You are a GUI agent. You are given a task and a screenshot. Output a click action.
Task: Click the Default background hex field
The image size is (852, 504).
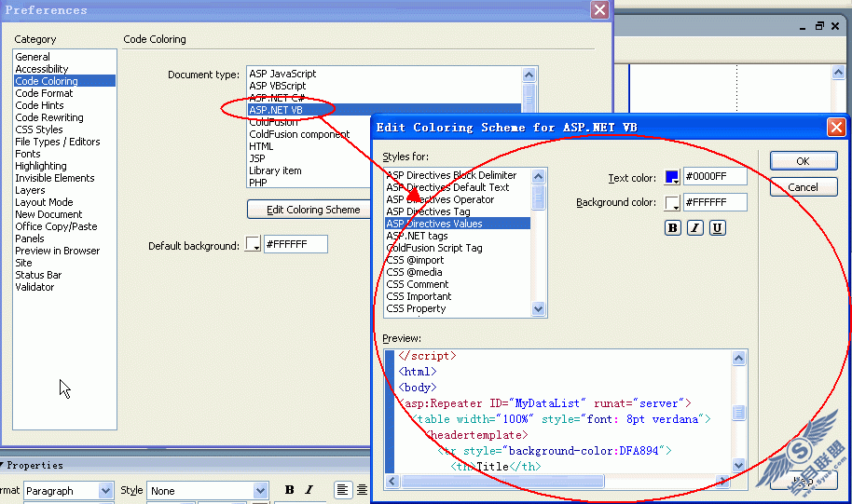(295, 244)
